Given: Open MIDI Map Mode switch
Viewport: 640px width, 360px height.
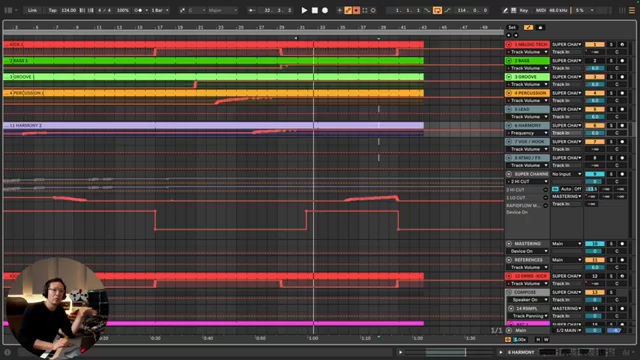Looking at the screenshot, I should pyautogui.click(x=541, y=10).
